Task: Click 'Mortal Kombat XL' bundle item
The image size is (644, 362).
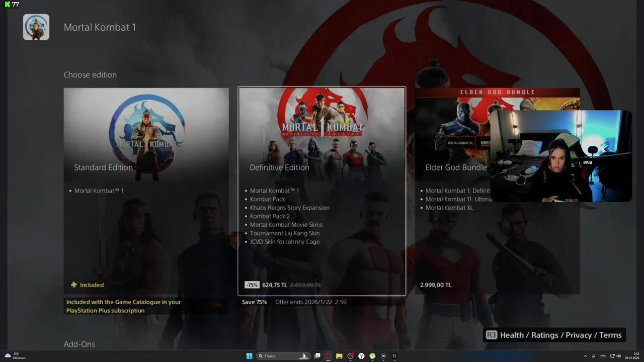Action: [x=449, y=208]
